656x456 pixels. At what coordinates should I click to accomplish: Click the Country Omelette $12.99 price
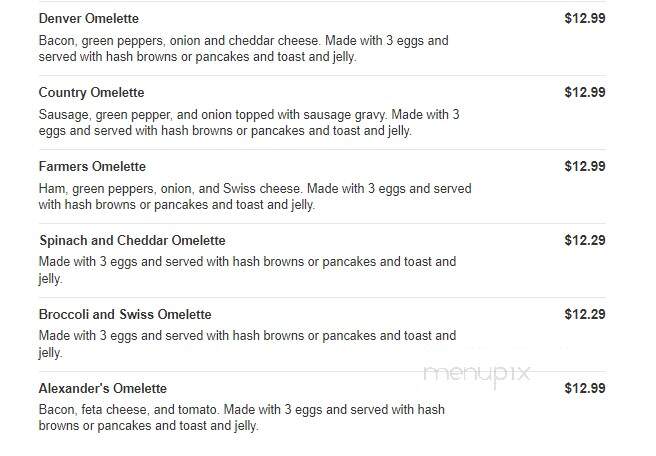click(584, 92)
